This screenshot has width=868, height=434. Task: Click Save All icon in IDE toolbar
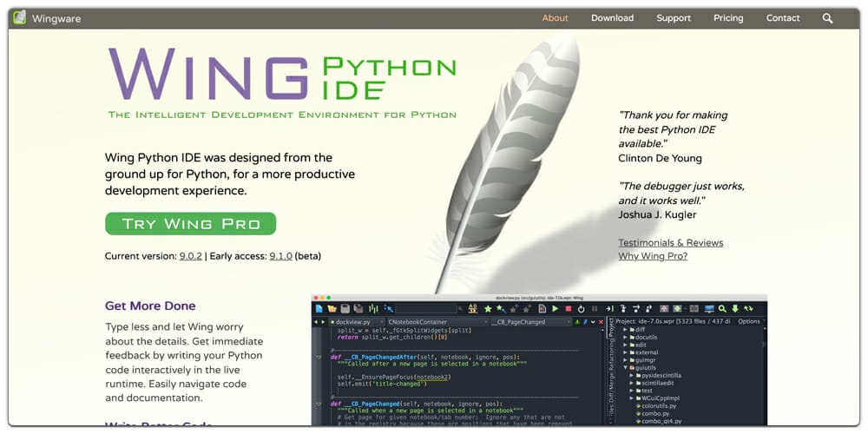[358, 309]
